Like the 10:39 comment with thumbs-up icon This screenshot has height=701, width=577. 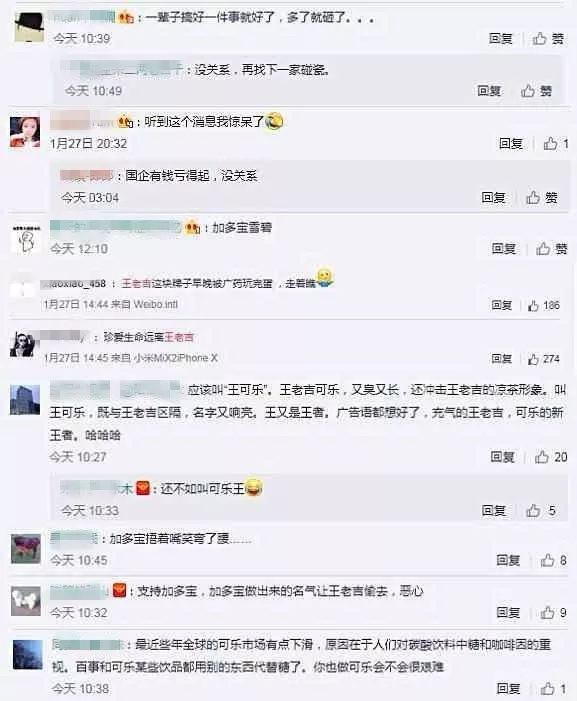(548, 39)
